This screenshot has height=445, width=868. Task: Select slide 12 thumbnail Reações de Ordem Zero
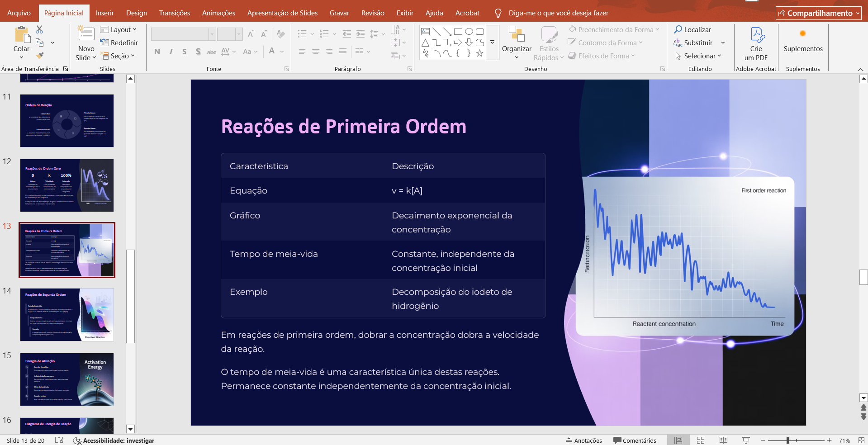pos(67,185)
